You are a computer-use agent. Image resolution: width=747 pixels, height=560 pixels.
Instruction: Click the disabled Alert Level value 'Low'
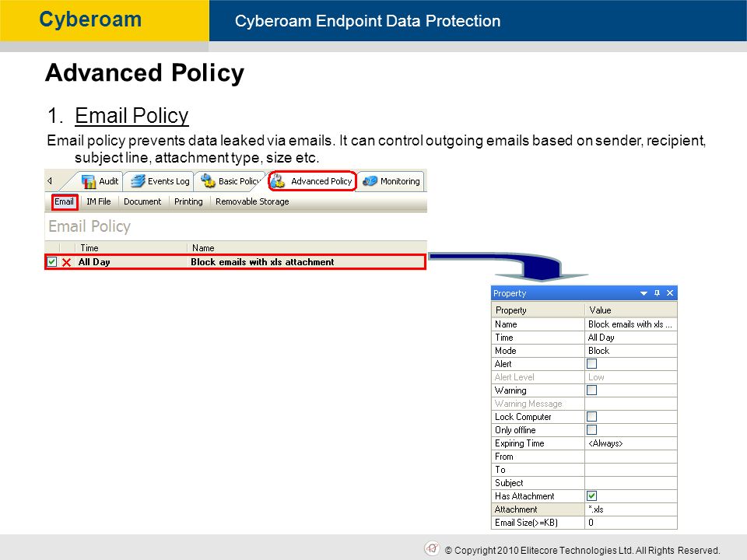631,377
